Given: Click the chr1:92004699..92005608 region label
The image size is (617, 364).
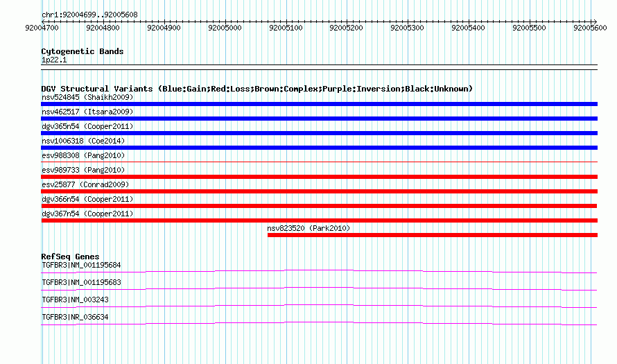Looking at the screenshot, I should coord(89,15).
